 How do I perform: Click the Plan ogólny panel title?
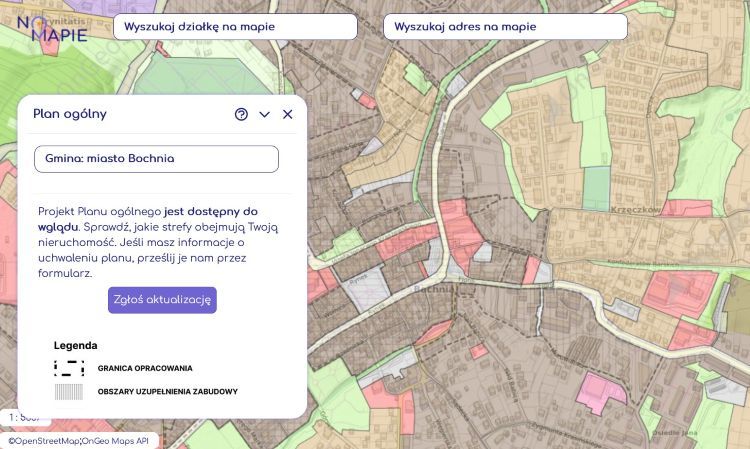(x=70, y=114)
